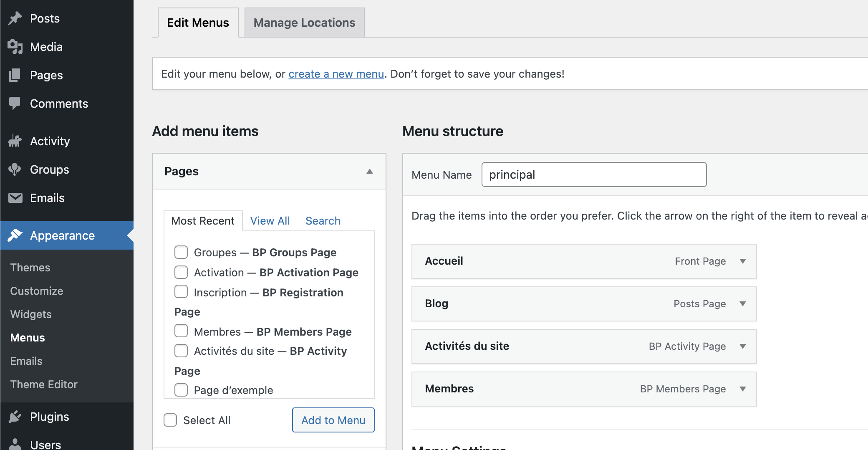868x450 pixels.
Task: Click the Accueil menu item bar
Action: coord(584,261)
